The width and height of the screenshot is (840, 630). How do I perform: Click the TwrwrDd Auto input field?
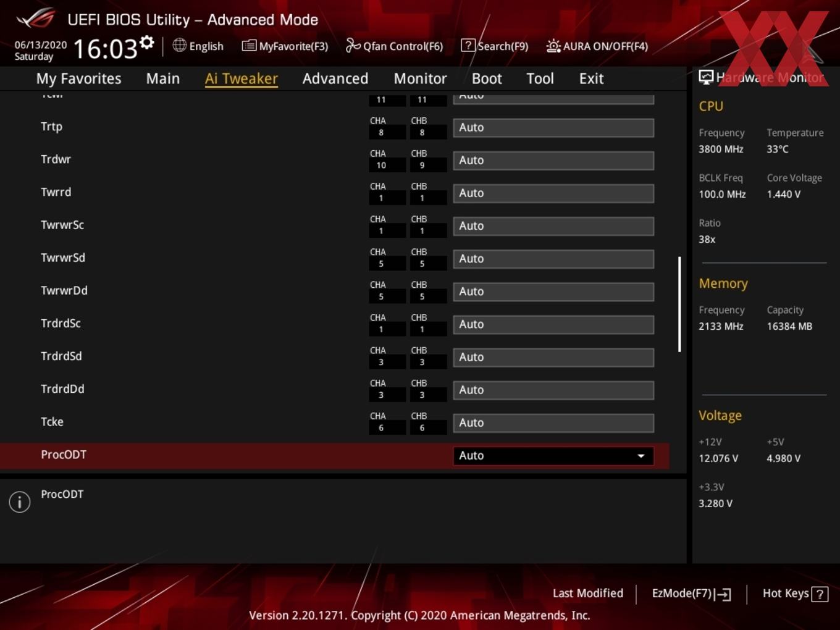click(x=553, y=292)
